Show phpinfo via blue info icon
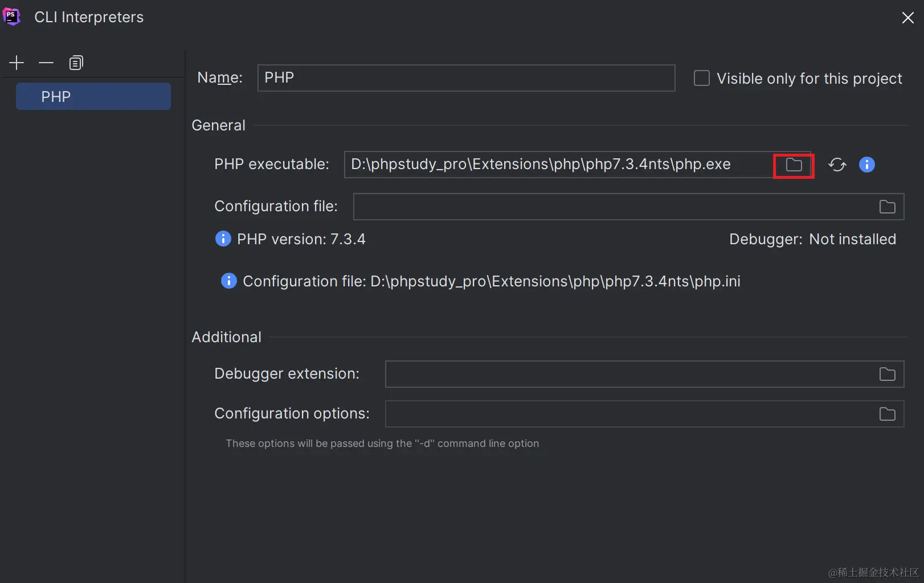Viewport: 924px width, 583px height. pos(866,165)
